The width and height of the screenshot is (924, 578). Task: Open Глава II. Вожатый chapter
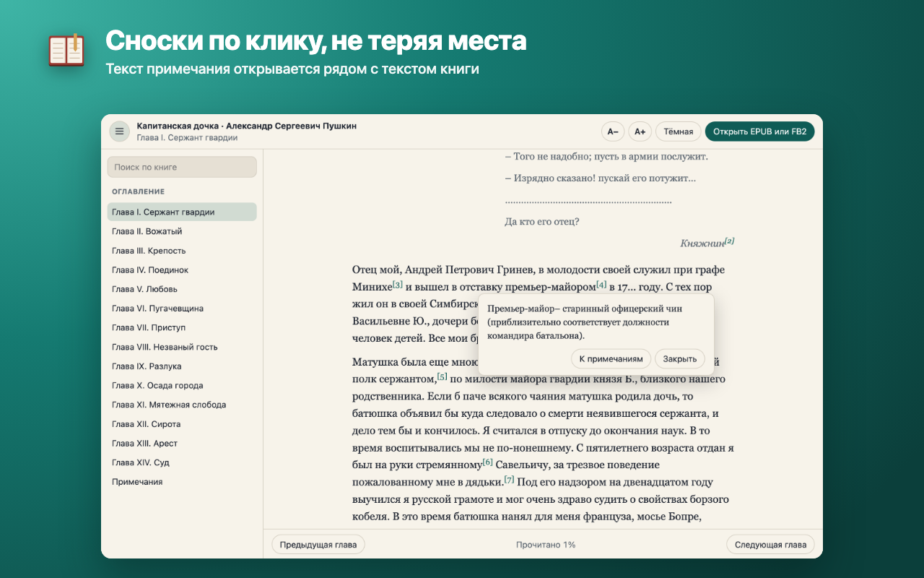click(182, 231)
